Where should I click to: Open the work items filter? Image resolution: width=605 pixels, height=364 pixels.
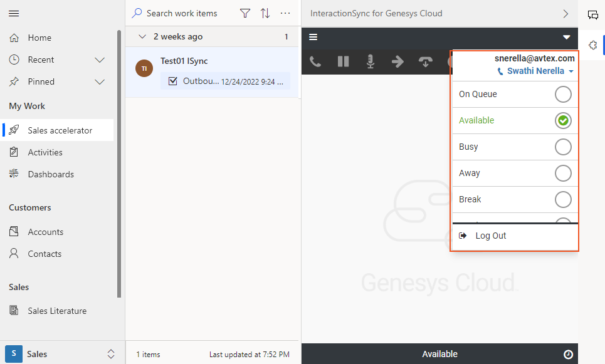[245, 14]
